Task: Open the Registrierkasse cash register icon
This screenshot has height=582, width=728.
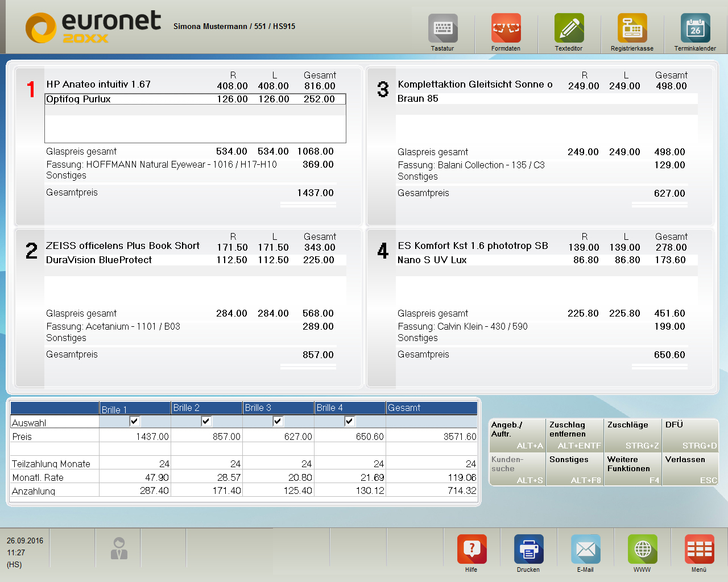Action: [632, 28]
